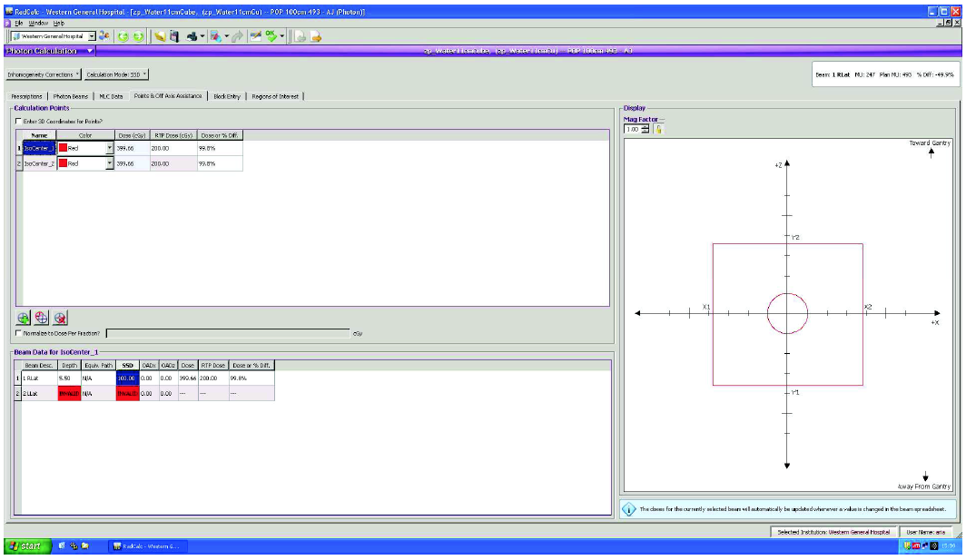Click the edit calculation point crosshair icon
Image resolution: width=966 pixels, height=560 pixels.
[x=41, y=318]
